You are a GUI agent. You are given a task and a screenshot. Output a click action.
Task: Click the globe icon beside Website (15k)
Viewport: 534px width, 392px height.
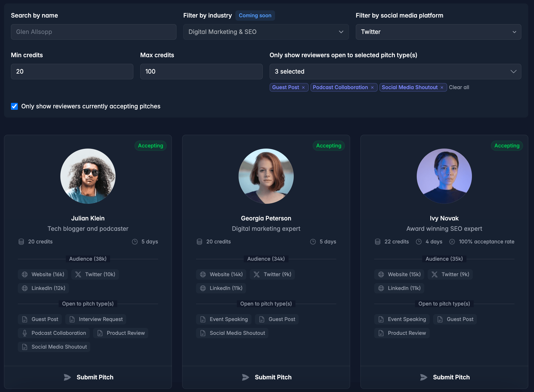[381, 274]
